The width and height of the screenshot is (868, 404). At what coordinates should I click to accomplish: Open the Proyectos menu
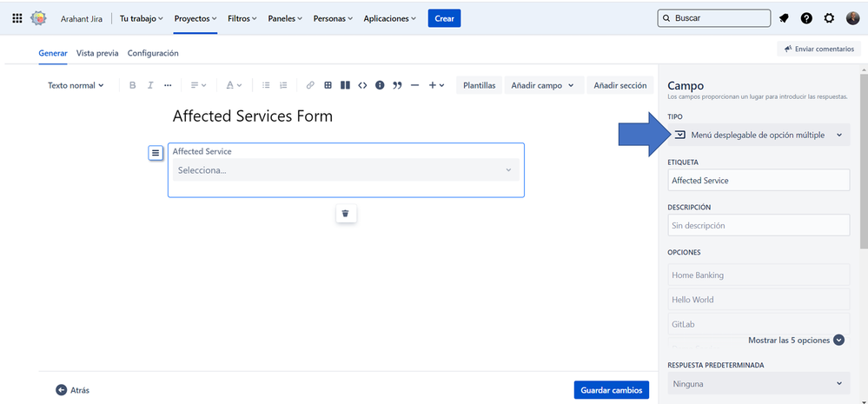pyautogui.click(x=195, y=18)
